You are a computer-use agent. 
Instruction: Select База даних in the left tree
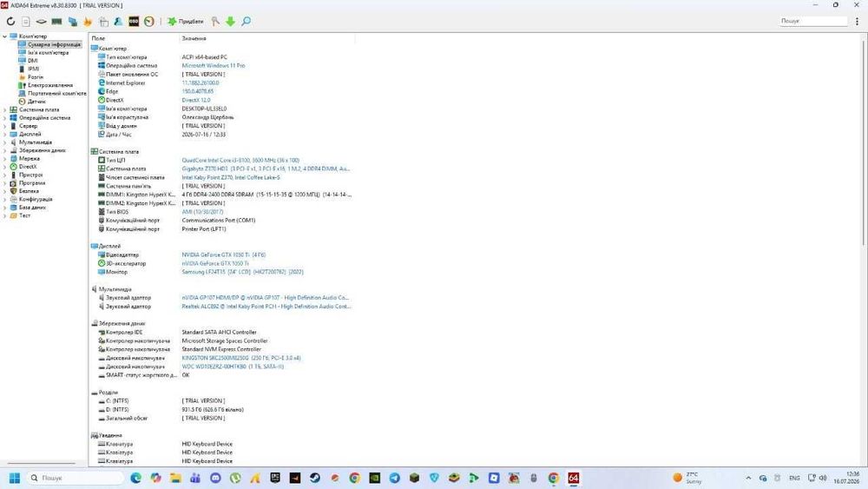click(x=32, y=207)
